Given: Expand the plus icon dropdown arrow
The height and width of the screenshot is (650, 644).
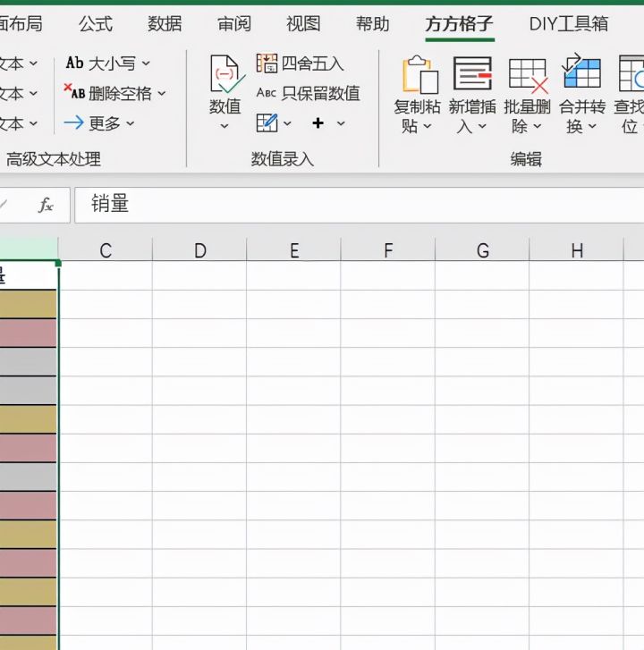Looking at the screenshot, I should (x=341, y=123).
